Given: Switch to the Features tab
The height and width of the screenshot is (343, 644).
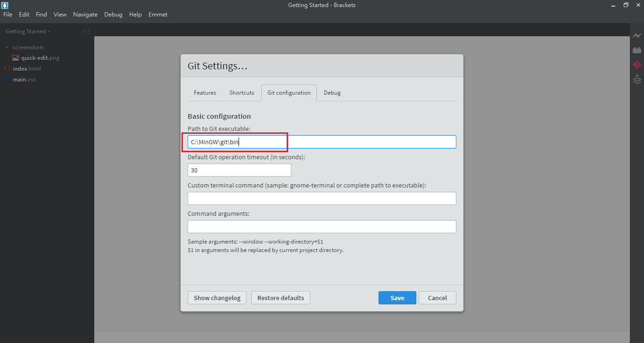Looking at the screenshot, I should (205, 93).
